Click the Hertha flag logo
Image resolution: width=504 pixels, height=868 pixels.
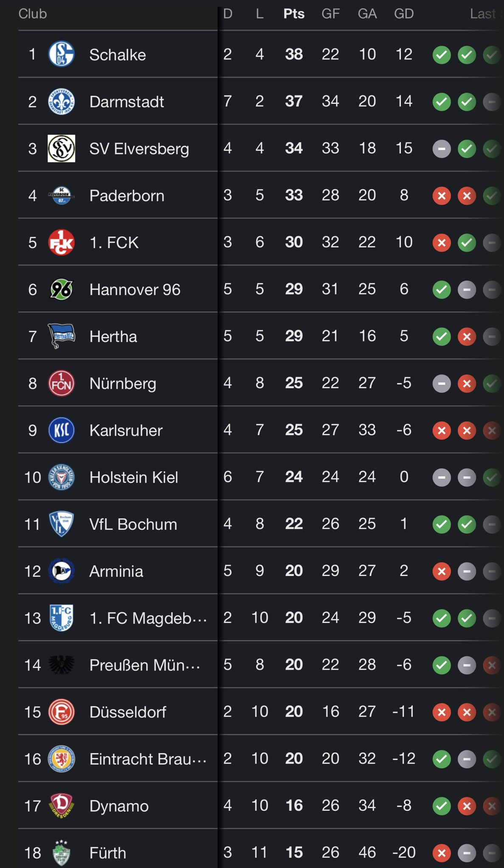(62, 336)
